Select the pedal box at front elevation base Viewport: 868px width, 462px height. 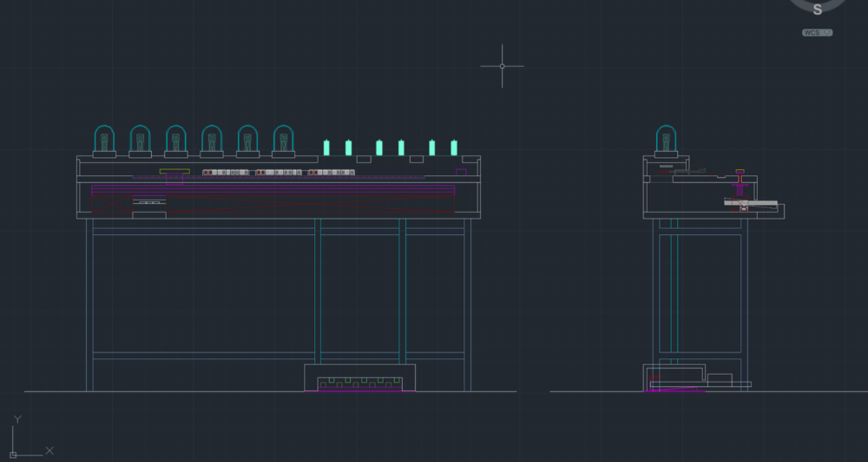(359, 378)
